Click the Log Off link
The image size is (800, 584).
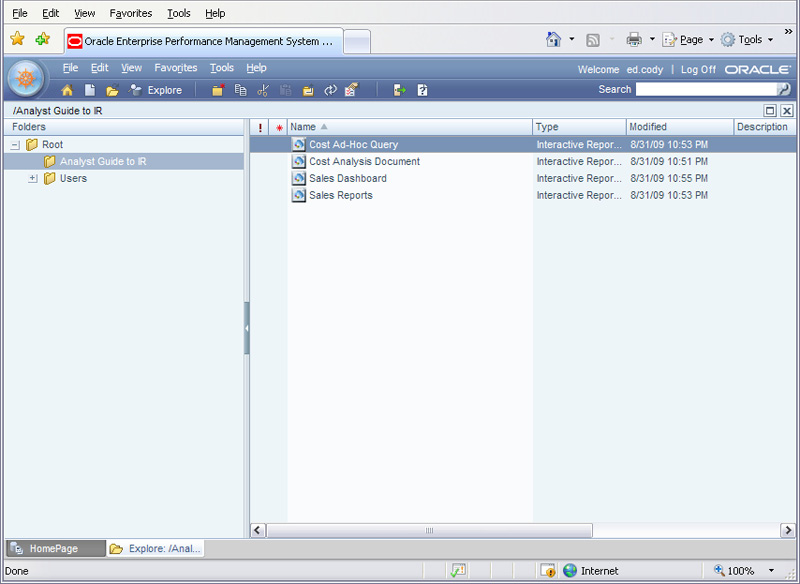698,69
